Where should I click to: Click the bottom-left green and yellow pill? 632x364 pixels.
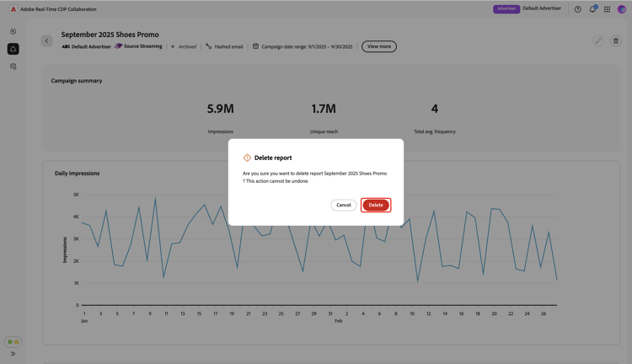click(13, 342)
